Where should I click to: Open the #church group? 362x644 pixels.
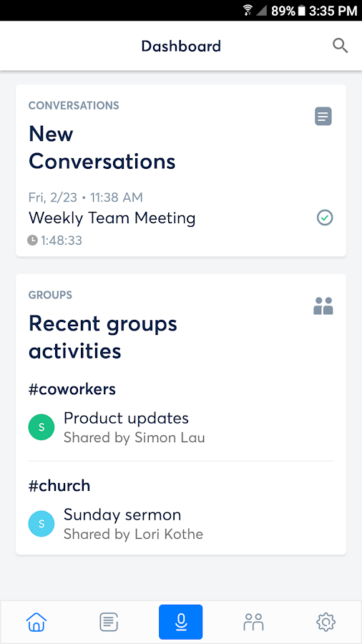point(59,485)
